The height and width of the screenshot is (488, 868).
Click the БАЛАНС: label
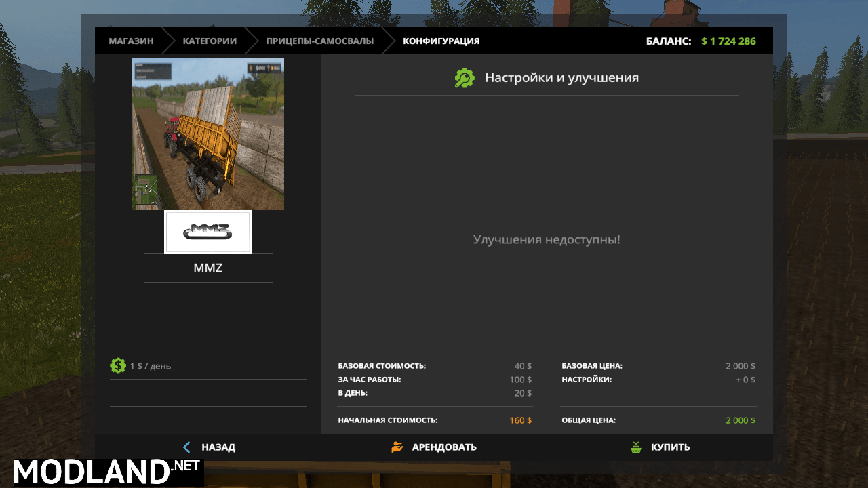tap(669, 41)
